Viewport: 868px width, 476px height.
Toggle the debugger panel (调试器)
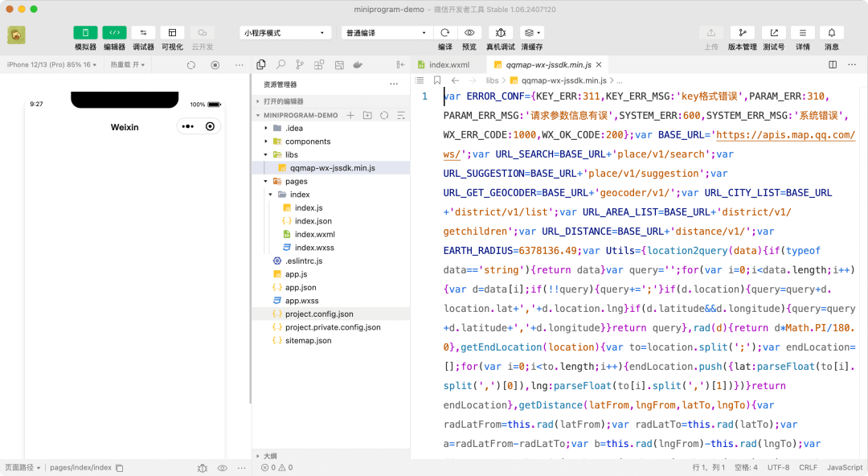point(143,33)
